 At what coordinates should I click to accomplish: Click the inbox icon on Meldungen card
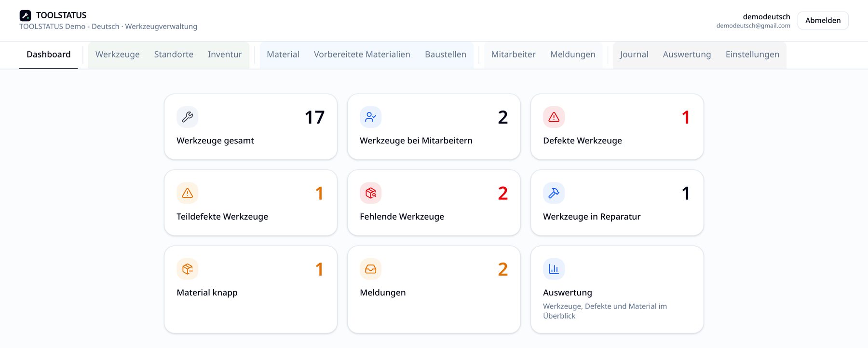point(371,269)
